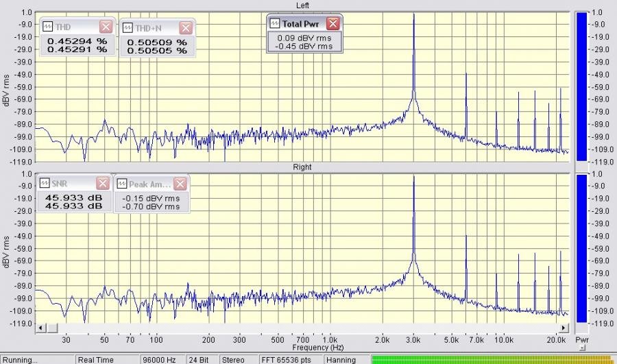Close the Peak Amplitude window

[x=180, y=184]
